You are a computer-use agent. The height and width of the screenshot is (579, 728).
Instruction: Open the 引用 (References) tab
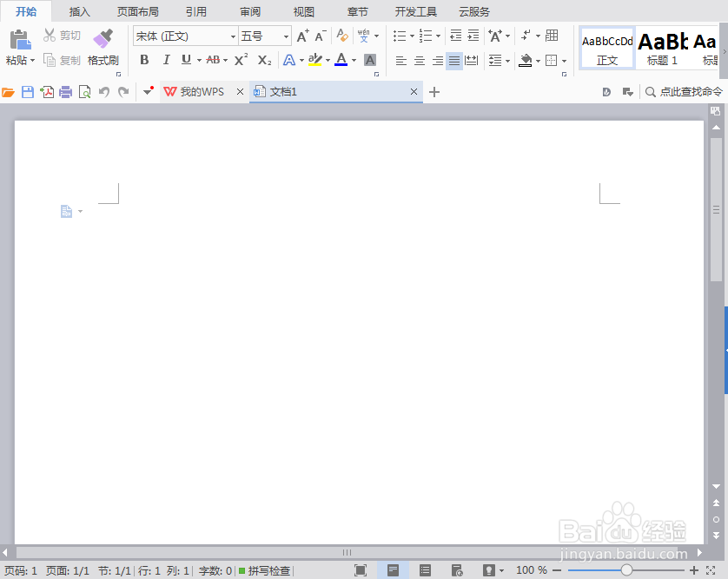196,11
